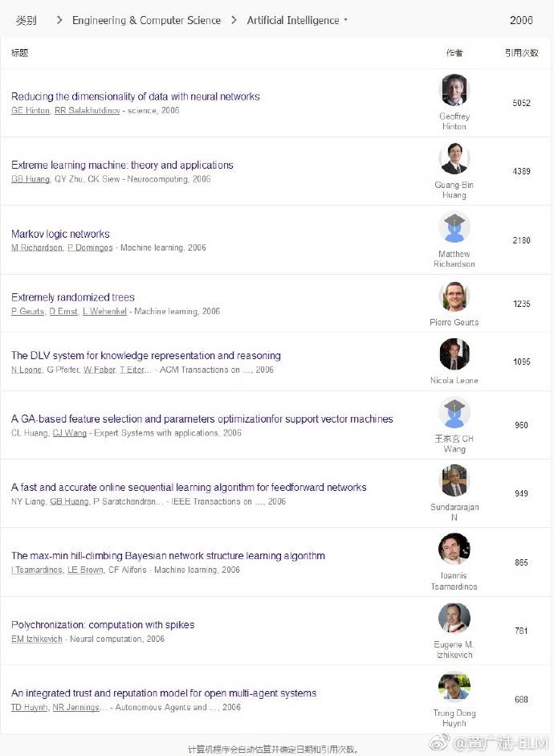Open 'Extreme learning machine' paper title
Image resolution: width=554 pixels, height=756 pixels.
(x=122, y=165)
